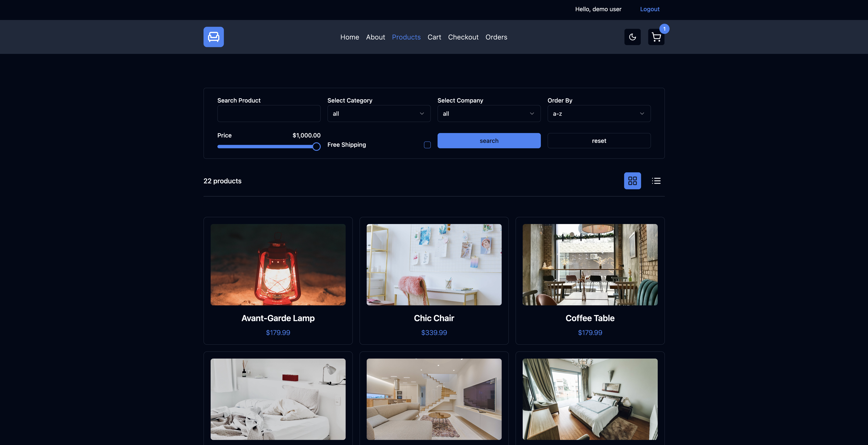Viewport: 868px width, 445px height.
Task: Select the Products nav item
Action: click(406, 37)
